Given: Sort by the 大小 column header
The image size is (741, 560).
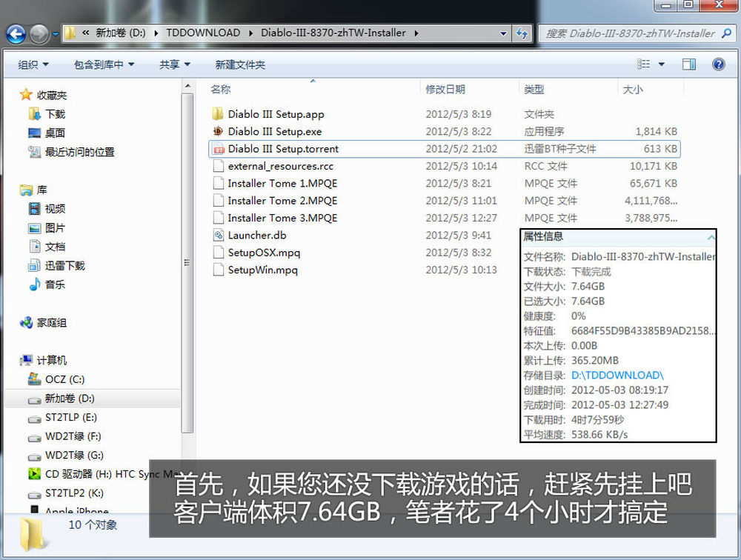Looking at the screenshot, I should (632, 90).
